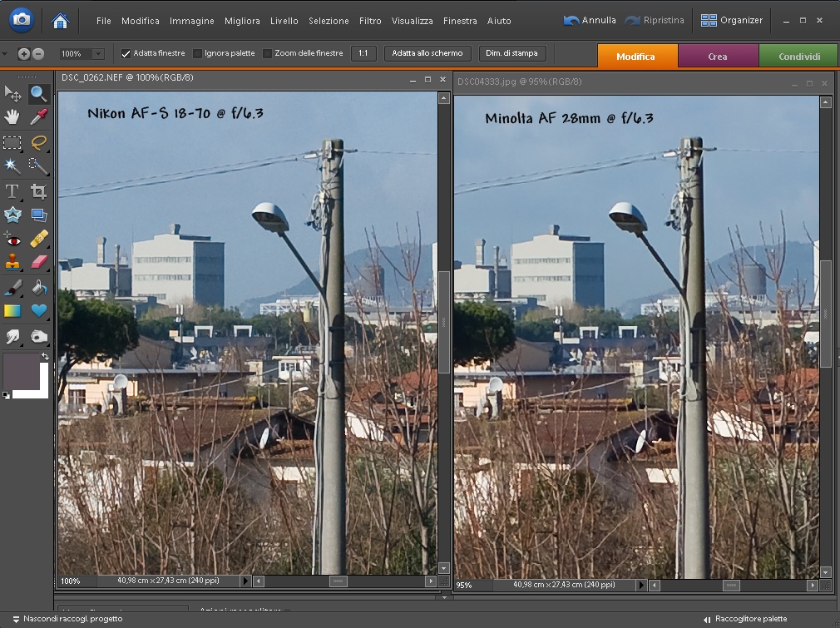This screenshot has height=628, width=840.
Task: Click the camera application logo icon
Action: click(x=22, y=20)
